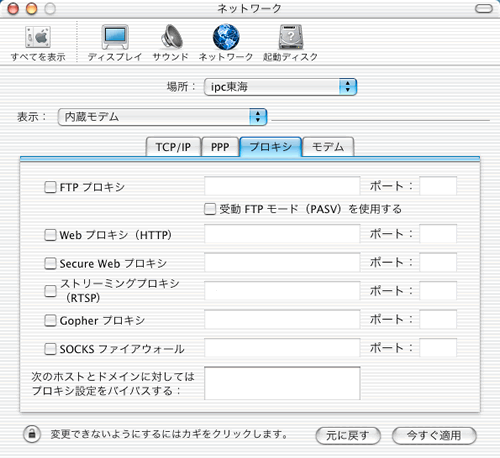
Task: Switch to the TCP/IP tab
Action: click(x=173, y=147)
